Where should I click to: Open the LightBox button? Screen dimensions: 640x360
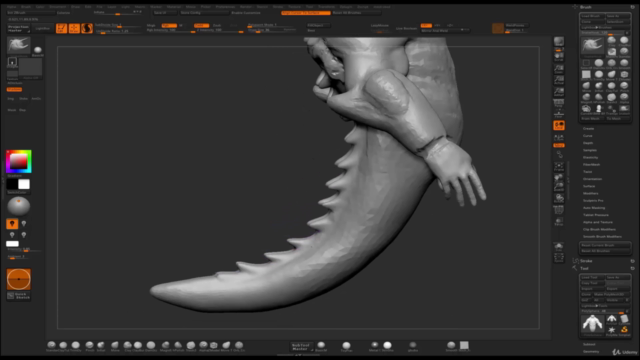(x=43, y=29)
